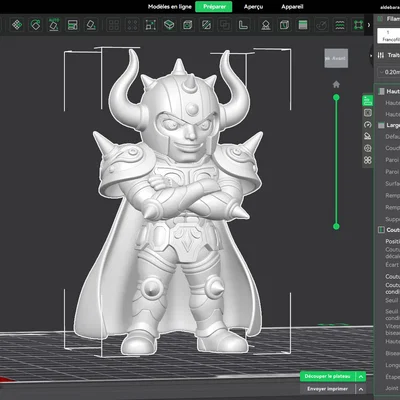Select the diagonal-hatched square tool
The width and height of the screenshot is (400, 400).
[x=206, y=25]
